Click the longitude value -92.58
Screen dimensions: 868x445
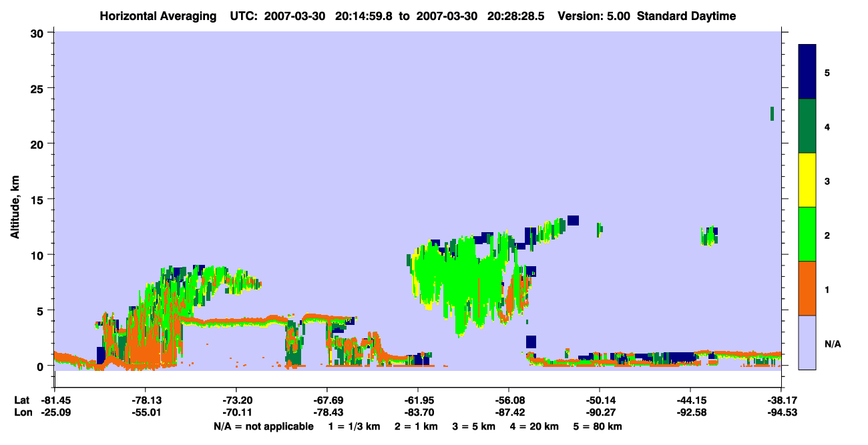(690, 413)
